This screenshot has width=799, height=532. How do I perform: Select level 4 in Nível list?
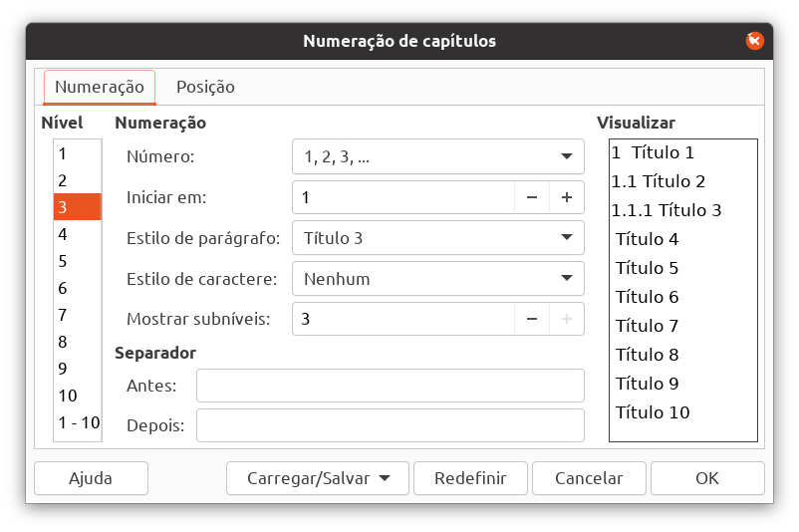pos(78,234)
